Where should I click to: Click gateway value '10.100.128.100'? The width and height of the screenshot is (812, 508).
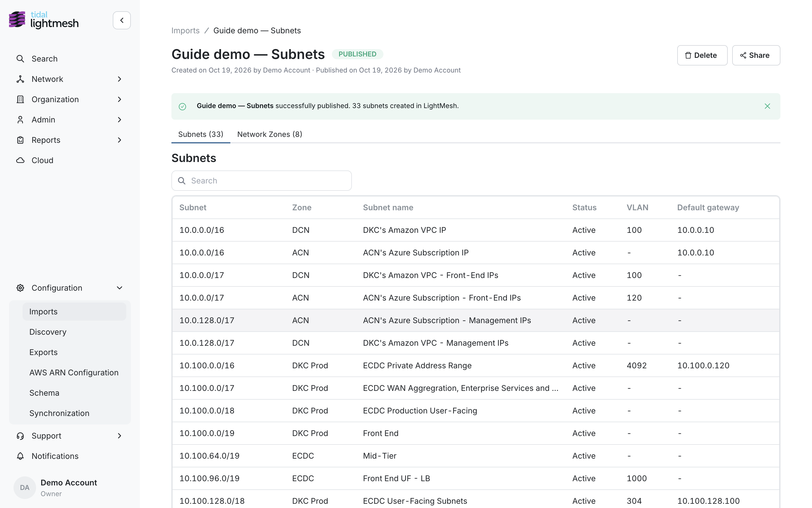click(x=708, y=501)
